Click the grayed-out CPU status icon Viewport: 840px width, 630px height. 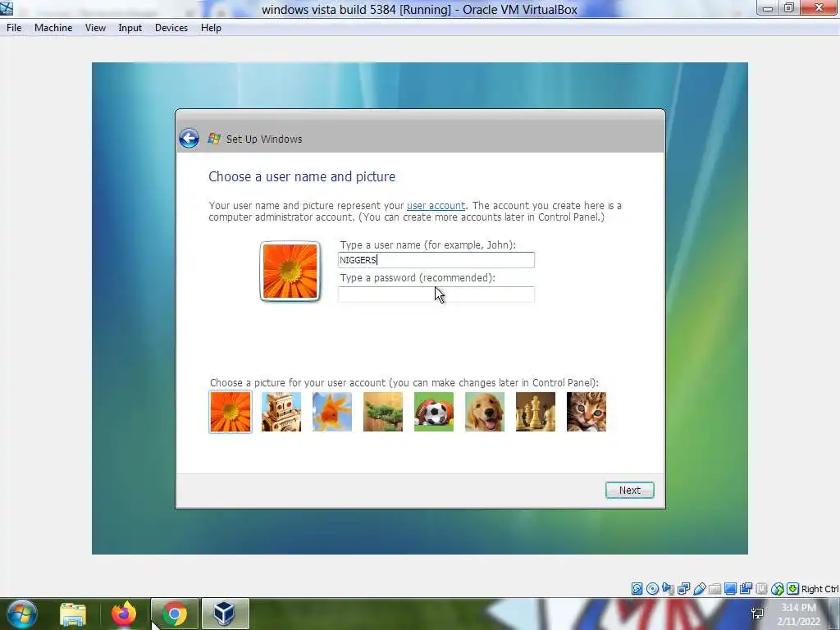point(761,589)
